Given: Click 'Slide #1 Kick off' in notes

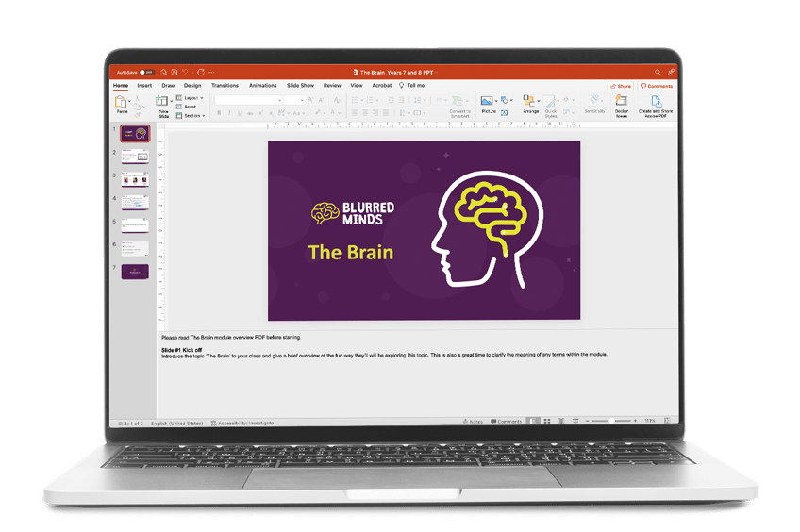Looking at the screenshot, I should (x=182, y=350).
